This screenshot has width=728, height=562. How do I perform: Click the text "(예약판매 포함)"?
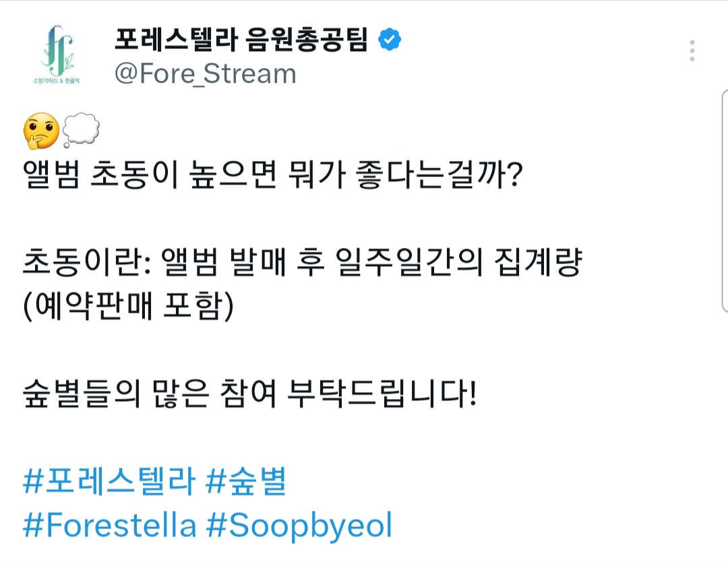coord(128,309)
